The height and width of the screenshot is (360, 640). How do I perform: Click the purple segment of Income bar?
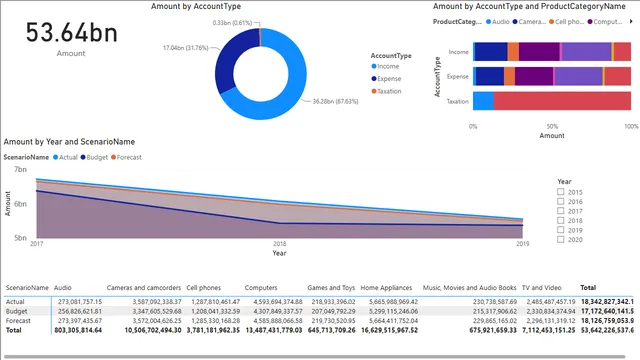[x=539, y=52]
